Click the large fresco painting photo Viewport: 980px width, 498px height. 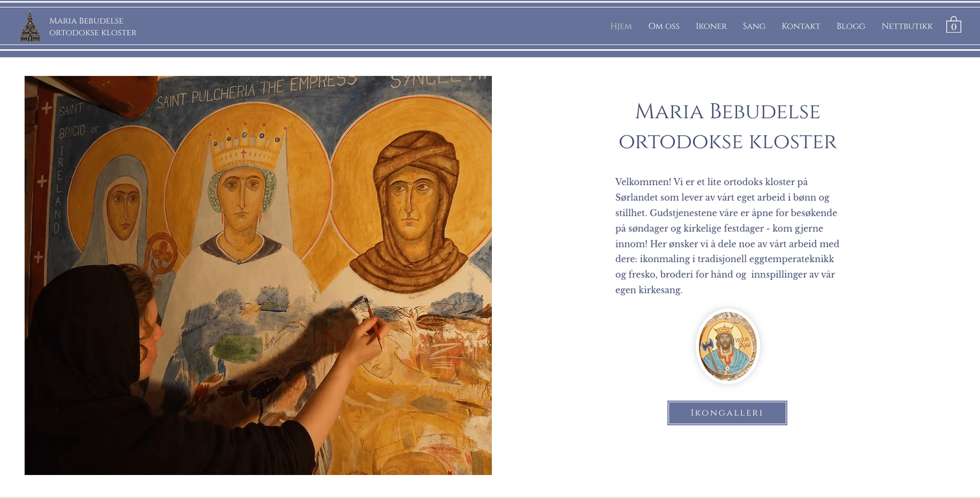coord(258,274)
